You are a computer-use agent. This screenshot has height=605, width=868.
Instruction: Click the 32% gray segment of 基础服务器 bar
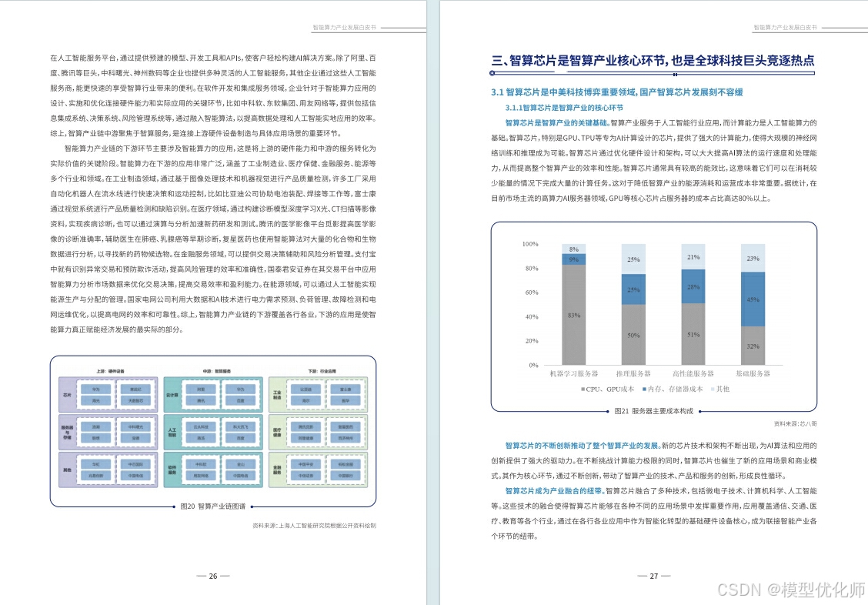pyautogui.click(x=753, y=346)
